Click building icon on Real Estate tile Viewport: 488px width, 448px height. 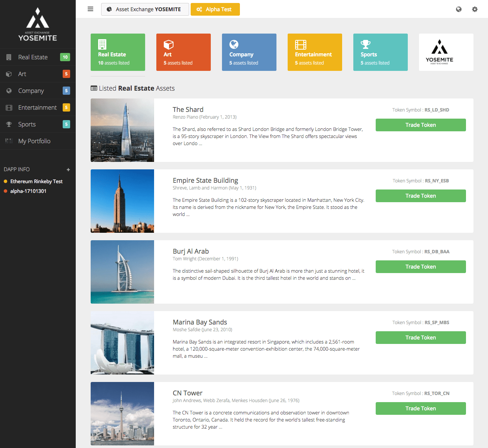pyautogui.click(x=102, y=44)
